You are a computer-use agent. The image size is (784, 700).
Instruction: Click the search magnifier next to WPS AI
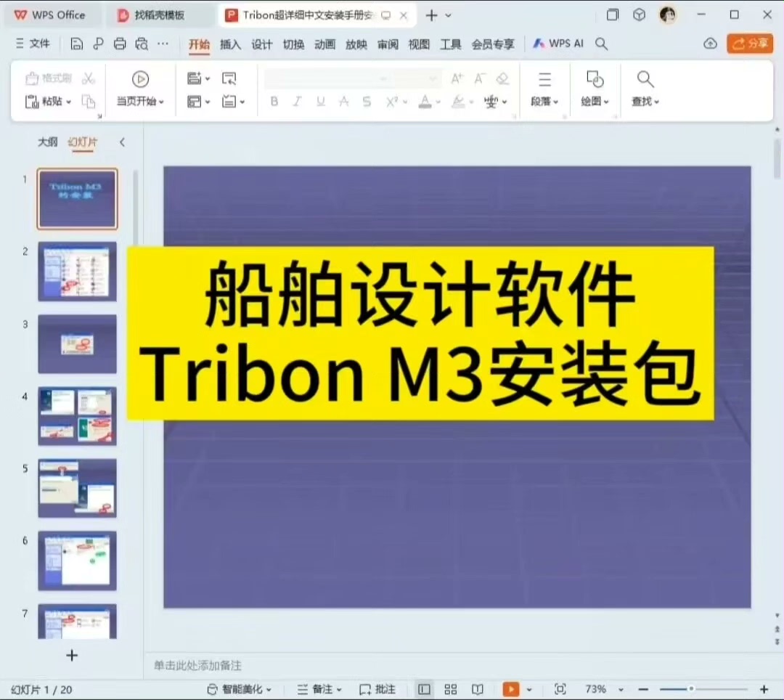point(602,44)
